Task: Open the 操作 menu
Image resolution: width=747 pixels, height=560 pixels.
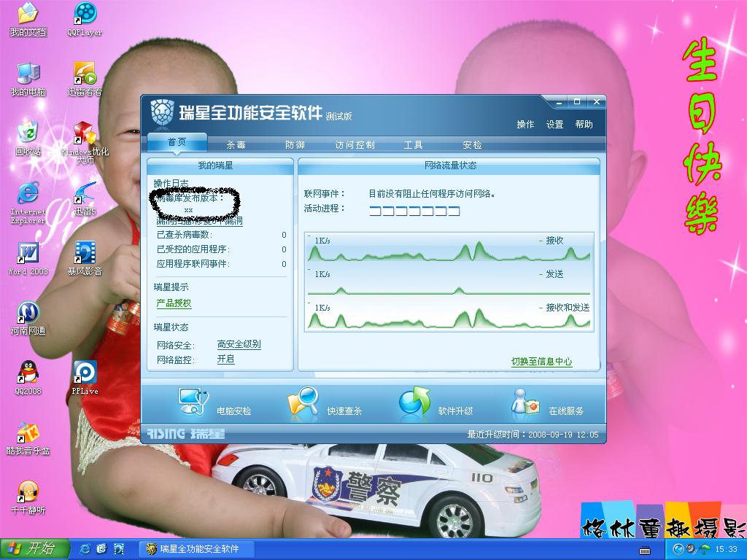Action: tap(525, 124)
